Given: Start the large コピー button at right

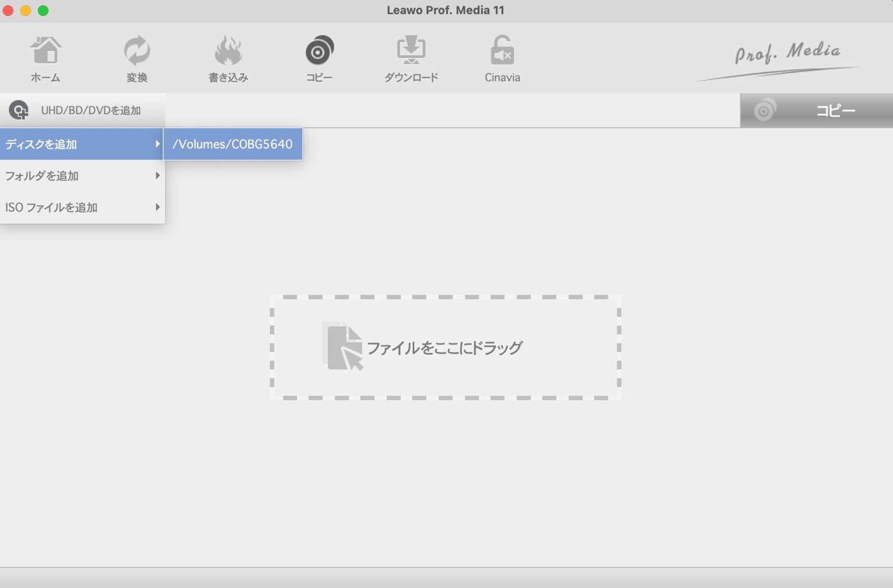Looking at the screenshot, I should pyautogui.click(x=816, y=110).
